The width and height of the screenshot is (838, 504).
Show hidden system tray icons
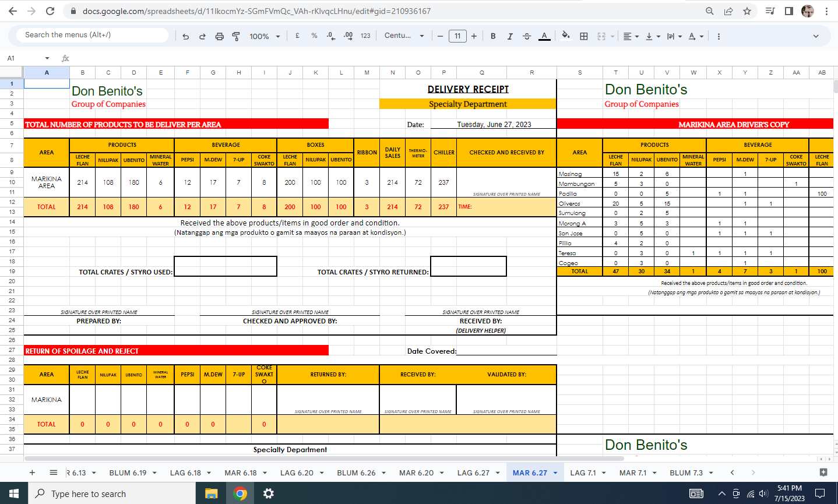click(721, 494)
